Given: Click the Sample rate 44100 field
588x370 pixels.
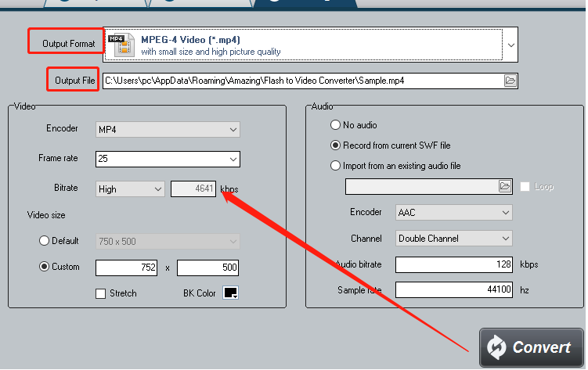Looking at the screenshot, I should coord(454,290).
